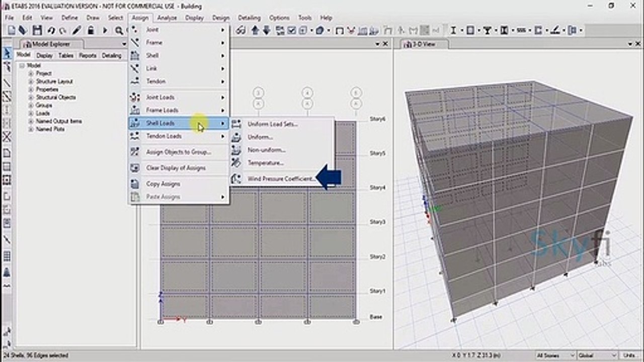Click the Move Up in List arrow icon
644x362 pixels.
pyautogui.click(x=255, y=31)
